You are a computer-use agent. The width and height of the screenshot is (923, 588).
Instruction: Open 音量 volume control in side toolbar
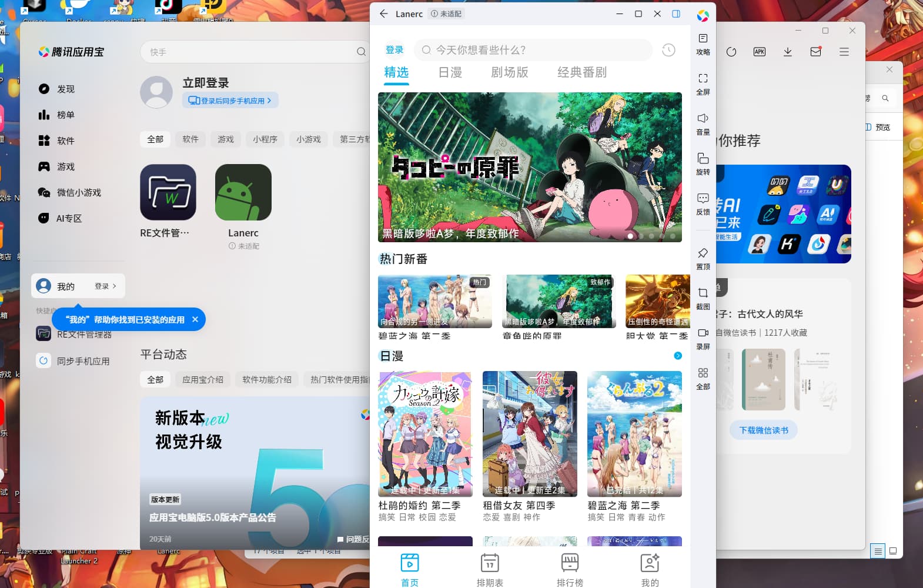(703, 124)
